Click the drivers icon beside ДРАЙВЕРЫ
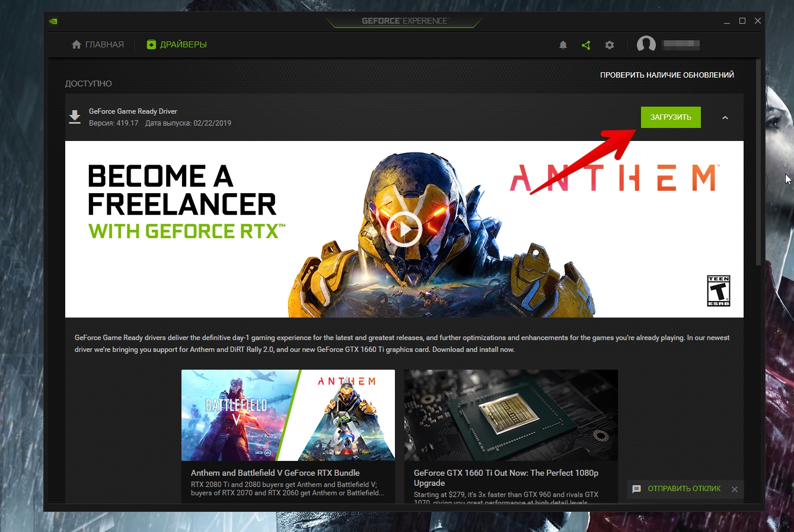The image size is (794, 532). (x=151, y=44)
